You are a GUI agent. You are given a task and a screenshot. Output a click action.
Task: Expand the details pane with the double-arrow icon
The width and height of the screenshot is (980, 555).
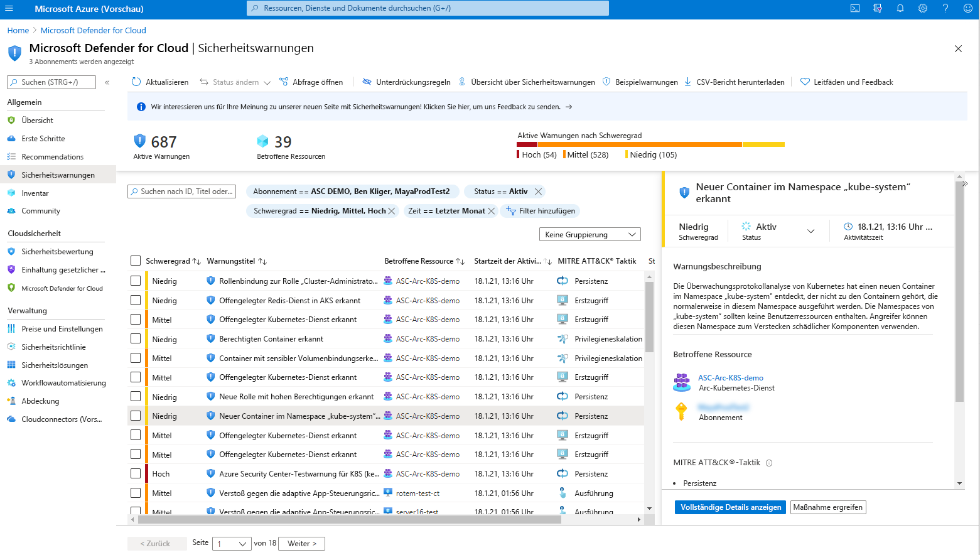click(x=966, y=183)
